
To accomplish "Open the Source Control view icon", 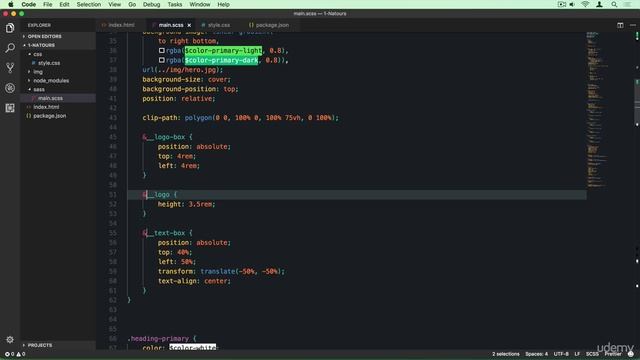I will [x=10, y=68].
